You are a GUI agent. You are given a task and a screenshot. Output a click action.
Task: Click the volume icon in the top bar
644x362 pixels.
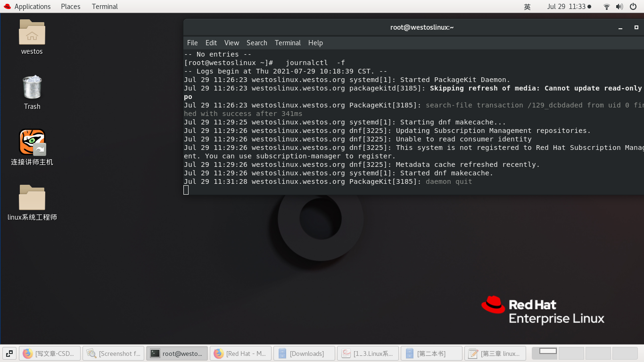click(x=619, y=7)
